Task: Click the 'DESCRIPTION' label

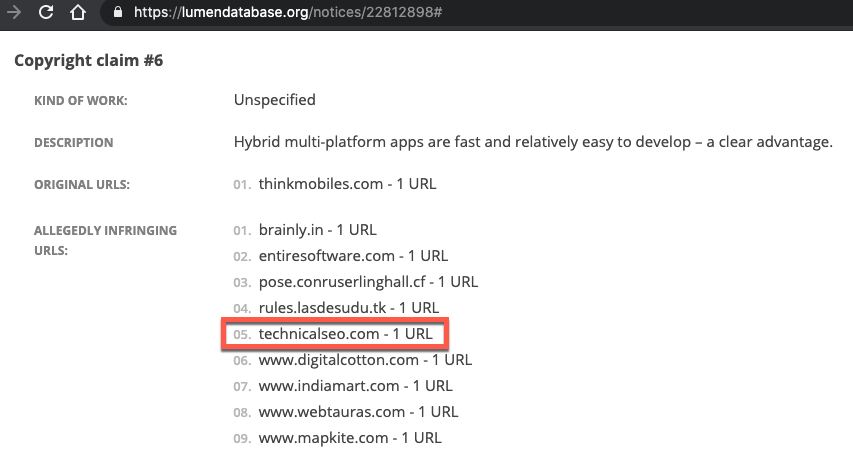Action: click(x=73, y=143)
